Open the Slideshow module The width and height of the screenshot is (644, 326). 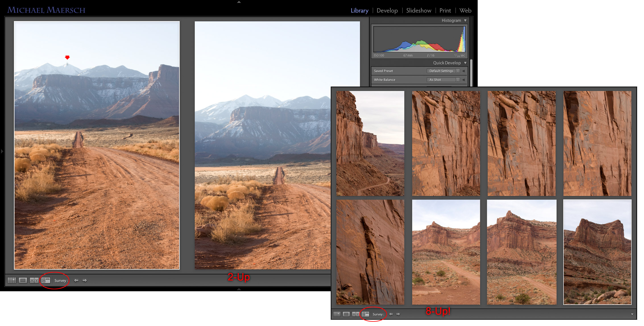pos(419,11)
